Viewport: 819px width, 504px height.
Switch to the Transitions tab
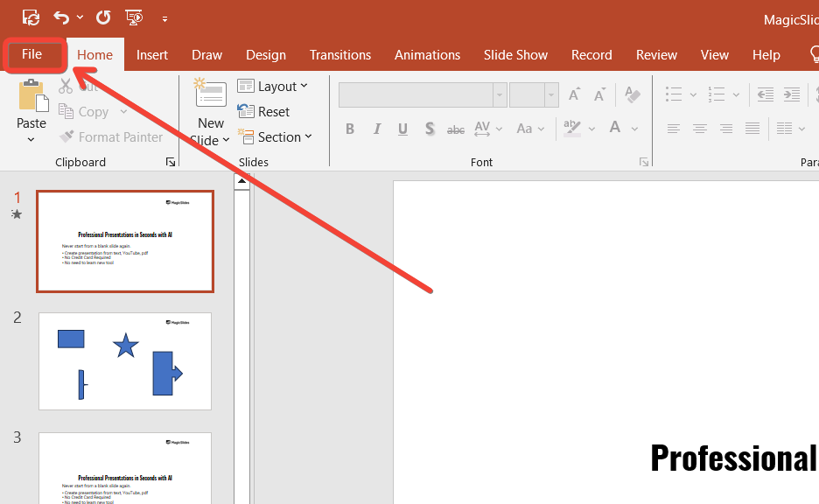tap(340, 54)
